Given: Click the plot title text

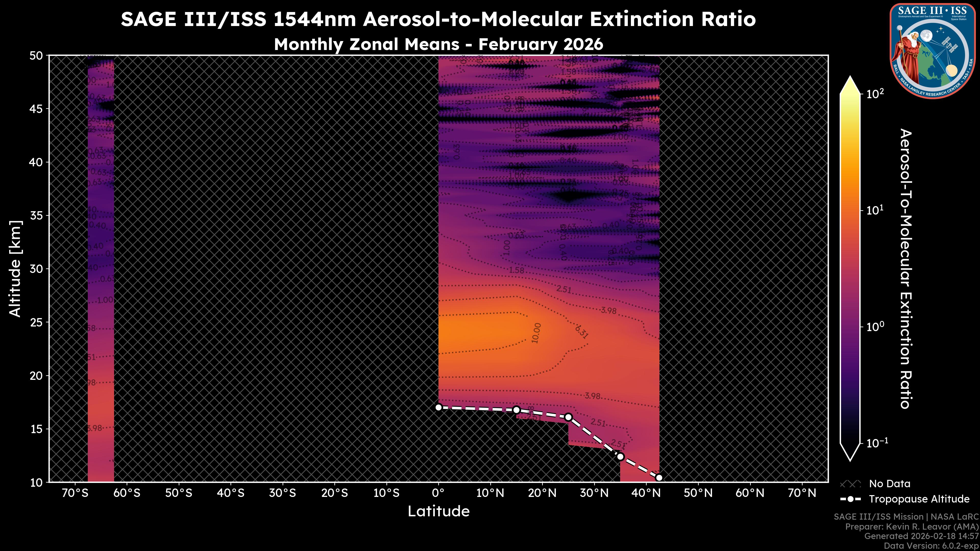Looking at the screenshot, I should [x=437, y=20].
